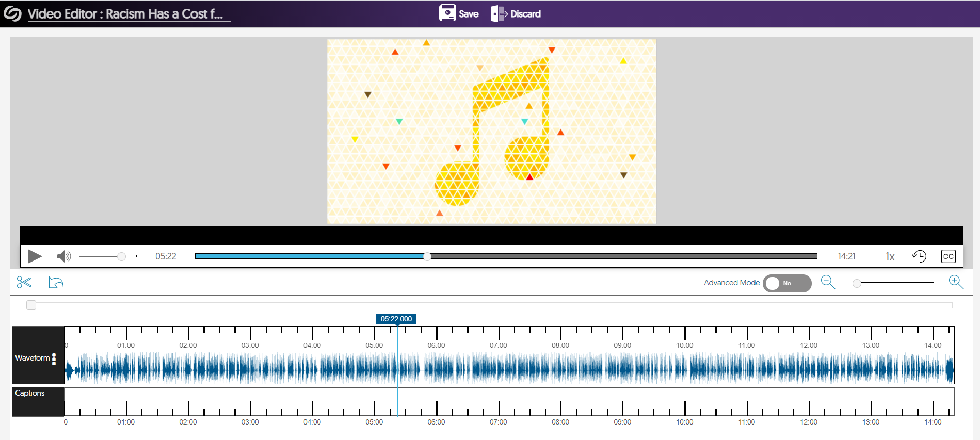Click the undo arrow icon
Screen dimensions: 980x440
56,282
